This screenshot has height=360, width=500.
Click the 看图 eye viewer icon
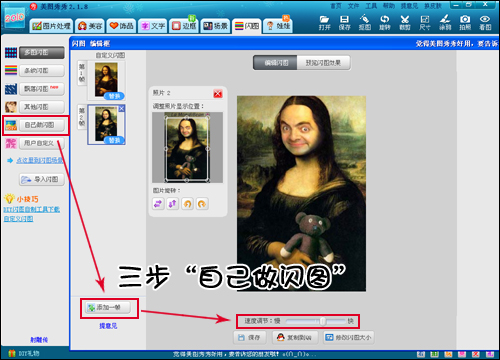pyautogui.click(x=485, y=23)
